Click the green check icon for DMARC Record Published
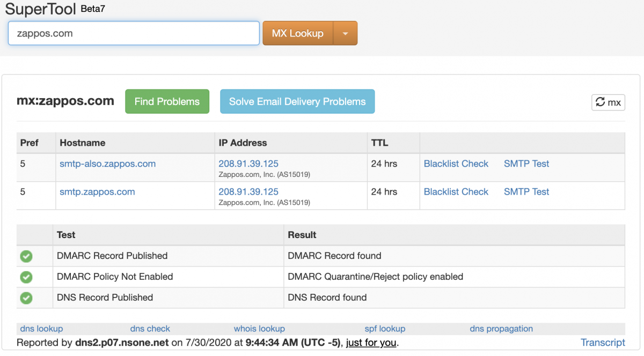Viewport: 644px width, 356px height. click(x=26, y=256)
